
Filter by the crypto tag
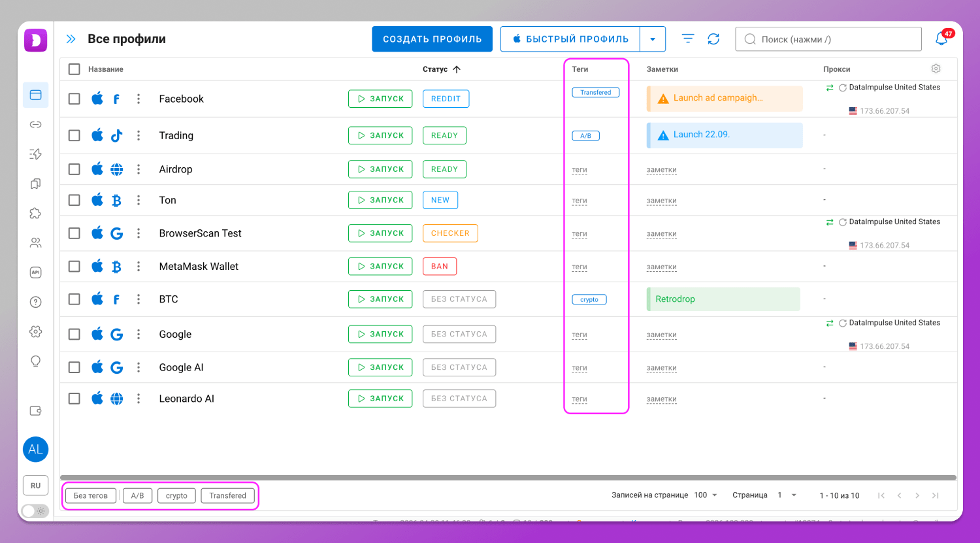pyautogui.click(x=176, y=495)
